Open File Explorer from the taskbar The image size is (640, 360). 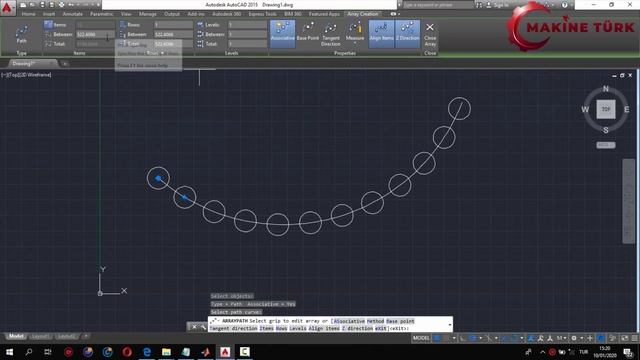tap(166, 352)
